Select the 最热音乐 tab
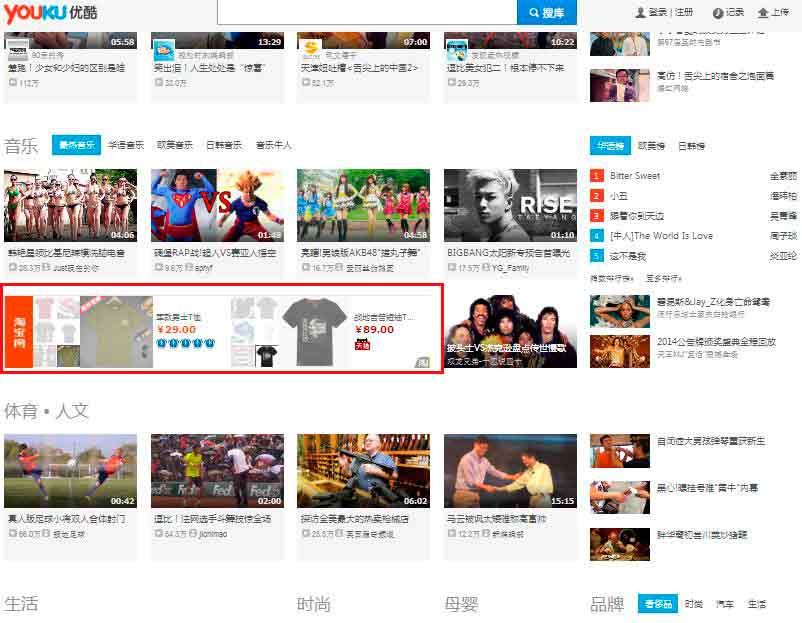Viewport: 802px width, 623px height. click(76, 145)
